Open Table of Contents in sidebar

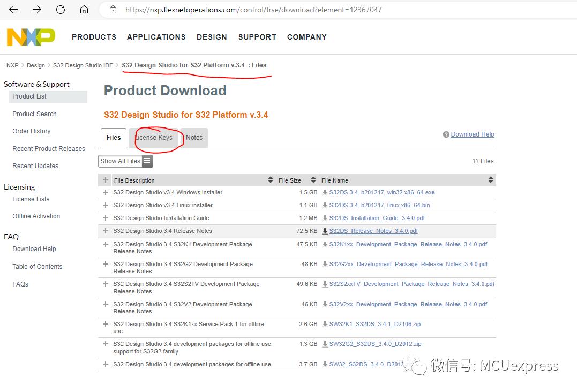(x=37, y=267)
